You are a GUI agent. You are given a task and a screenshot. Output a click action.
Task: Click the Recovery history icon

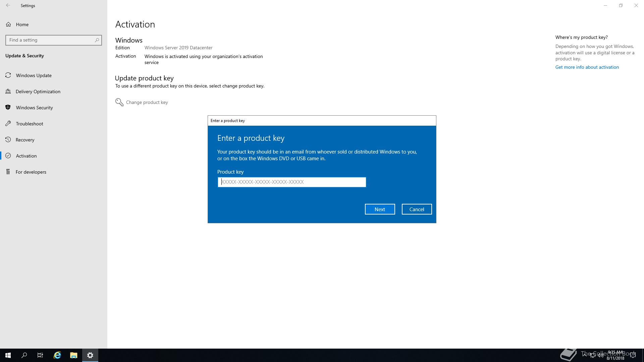tap(8, 140)
